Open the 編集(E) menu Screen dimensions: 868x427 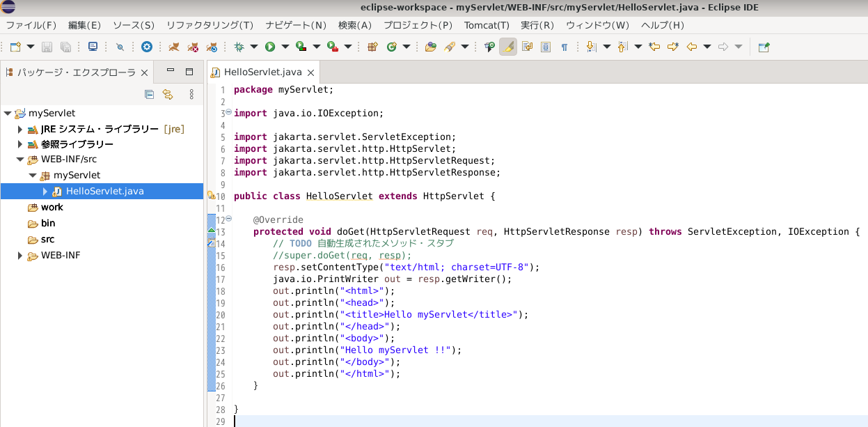[84, 25]
